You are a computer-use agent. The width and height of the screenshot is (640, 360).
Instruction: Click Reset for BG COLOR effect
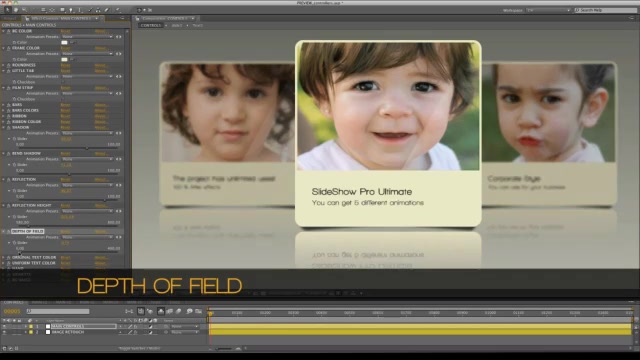[65, 31]
